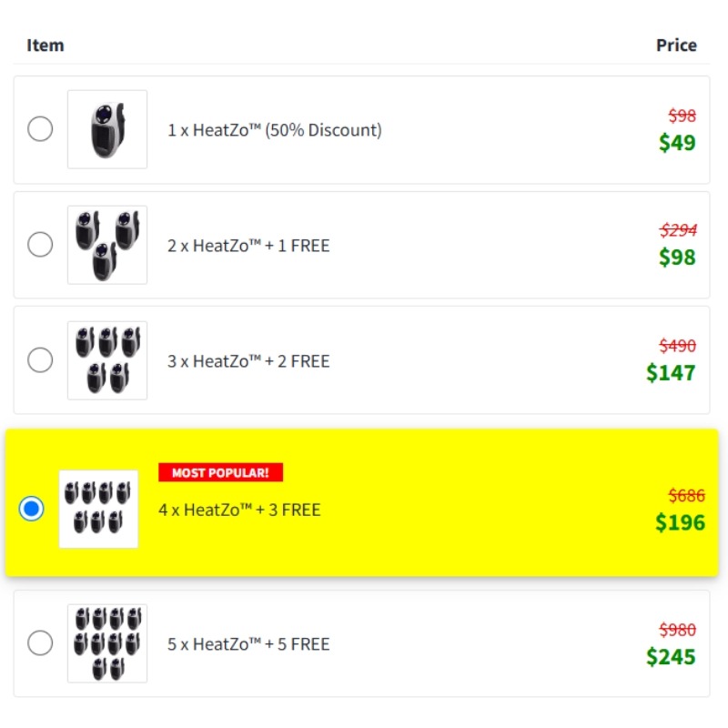Click the green $49 price

[677, 143]
